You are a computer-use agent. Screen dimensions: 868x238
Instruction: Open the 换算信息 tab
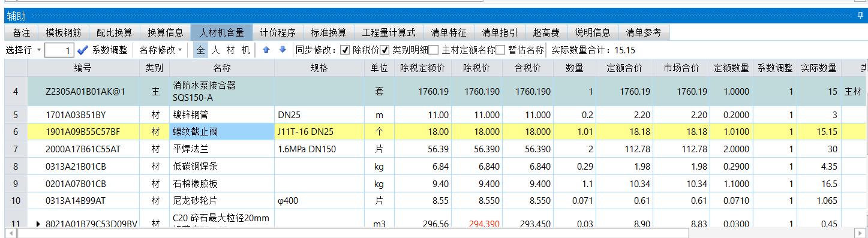(x=166, y=32)
